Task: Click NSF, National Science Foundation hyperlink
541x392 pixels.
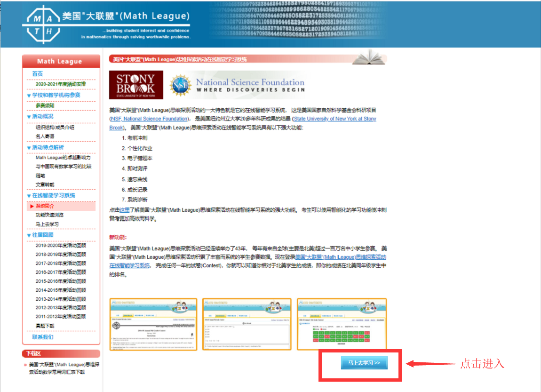Action: coord(149,119)
